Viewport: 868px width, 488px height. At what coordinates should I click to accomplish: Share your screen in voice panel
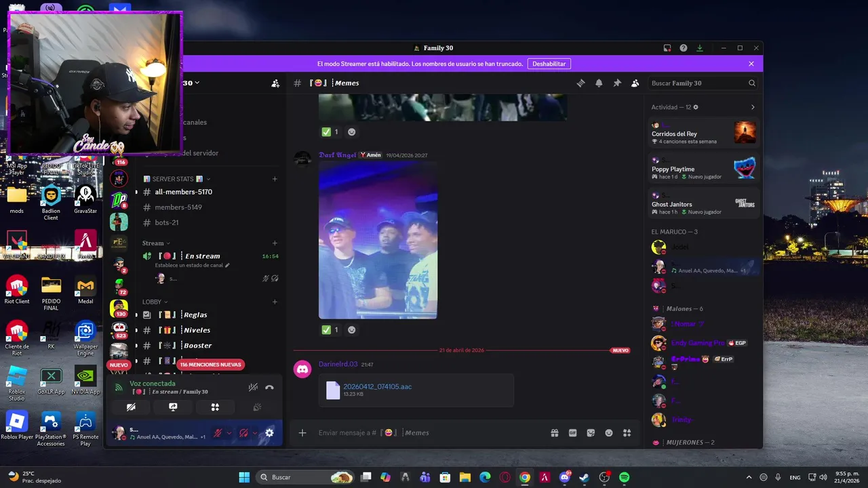click(x=173, y=407)
